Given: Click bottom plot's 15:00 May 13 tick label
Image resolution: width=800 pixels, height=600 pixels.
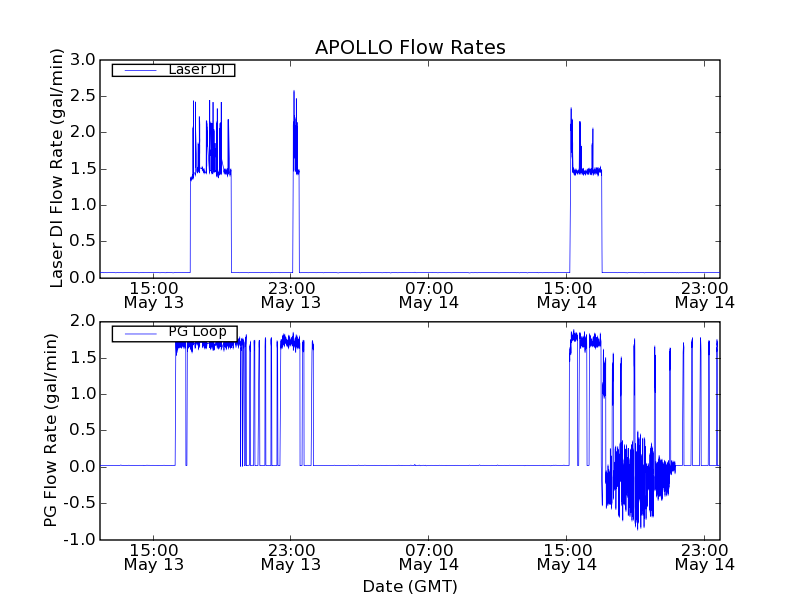Looking at the screenshot, I should 153,557.
